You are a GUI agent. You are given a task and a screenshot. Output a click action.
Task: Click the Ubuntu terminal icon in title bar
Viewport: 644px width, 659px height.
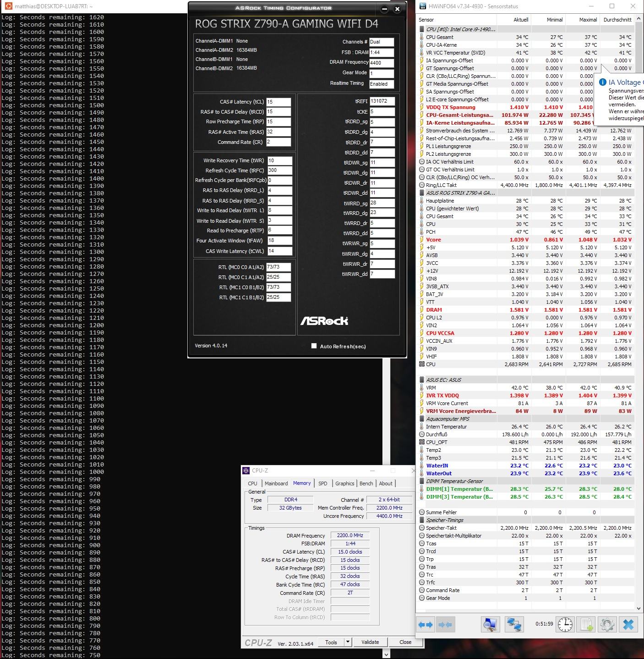8,6
